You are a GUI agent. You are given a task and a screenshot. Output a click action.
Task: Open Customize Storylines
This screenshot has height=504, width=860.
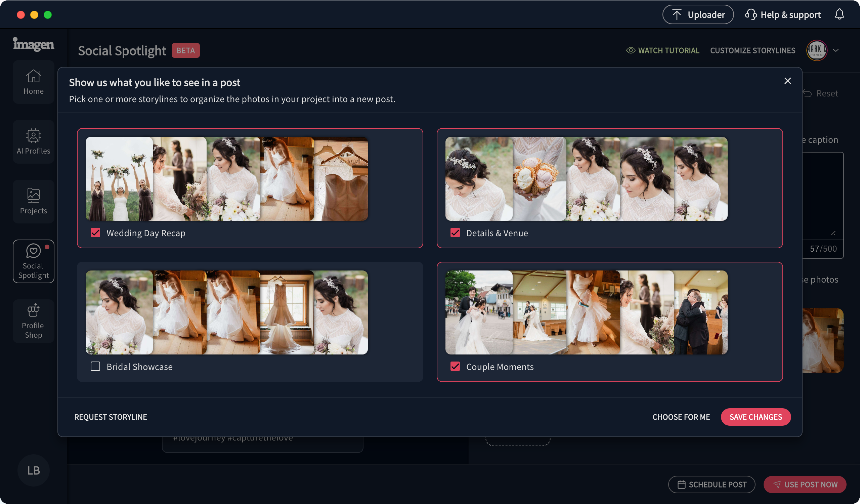coord(752,50)
